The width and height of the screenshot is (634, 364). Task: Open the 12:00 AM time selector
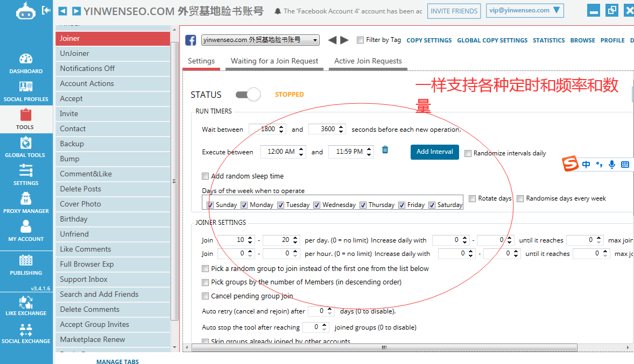[x=283, y=152]
